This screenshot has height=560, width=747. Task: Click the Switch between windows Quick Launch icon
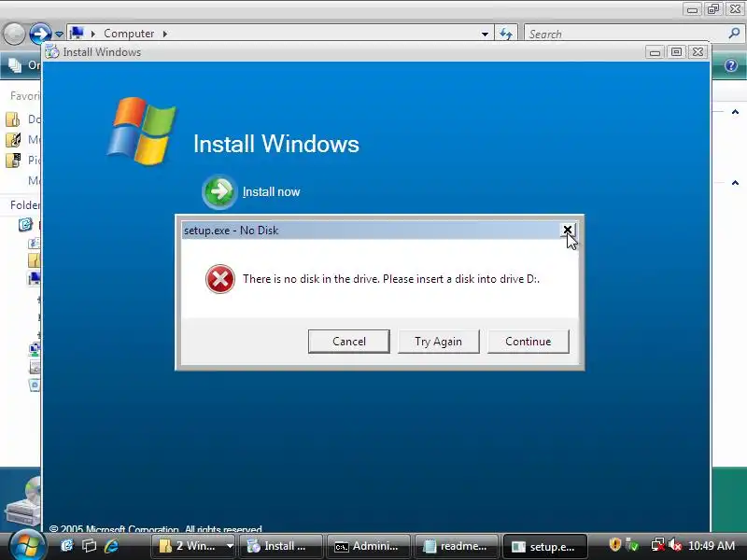(x=89, y=545)
